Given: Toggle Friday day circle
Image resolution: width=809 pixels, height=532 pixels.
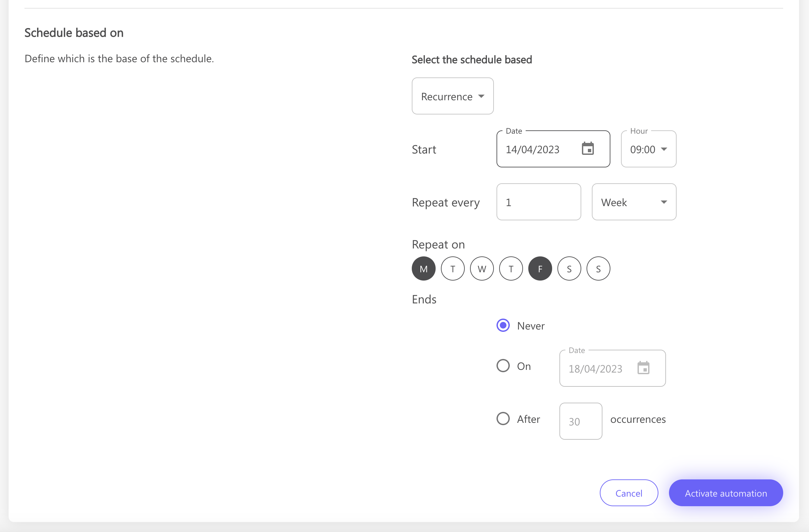Looking at the screenshot, I should [540, 268].
